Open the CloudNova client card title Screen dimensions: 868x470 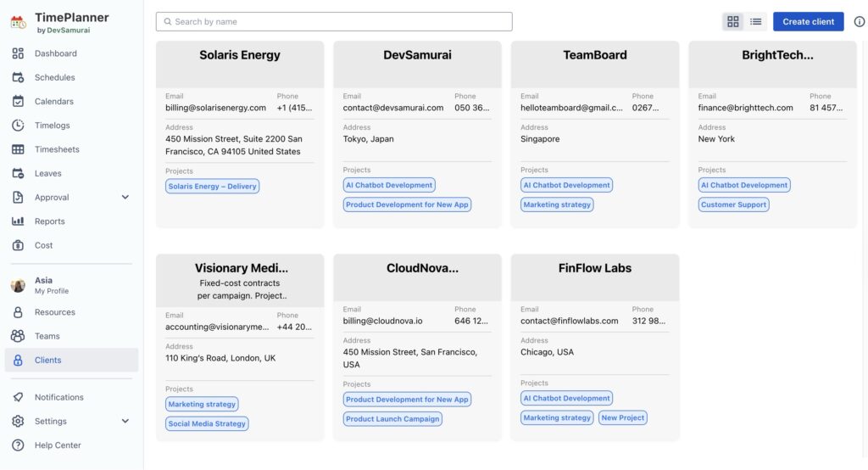(x=422, y=268)
